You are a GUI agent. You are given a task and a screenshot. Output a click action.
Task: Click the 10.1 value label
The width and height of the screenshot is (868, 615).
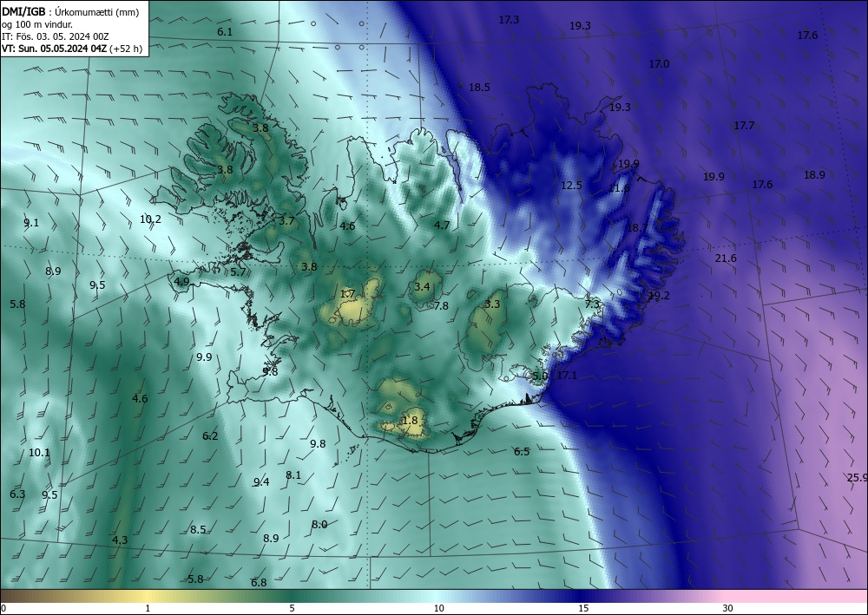pyautogui.click(x=39, y=453)
